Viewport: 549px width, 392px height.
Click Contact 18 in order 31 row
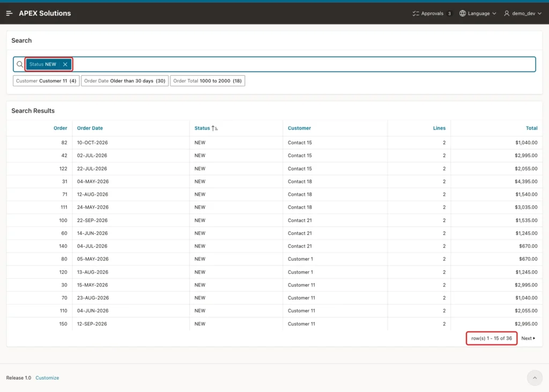coord(300,181)
